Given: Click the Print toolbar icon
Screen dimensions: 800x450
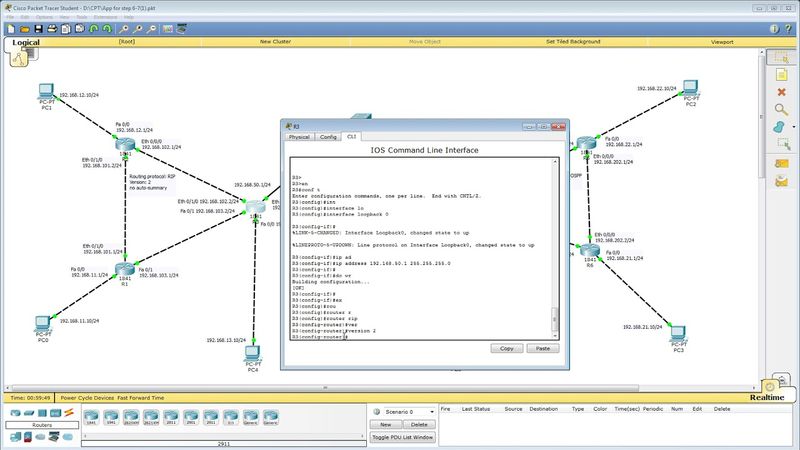Looking at the screenshot, I should click(52, 29).
